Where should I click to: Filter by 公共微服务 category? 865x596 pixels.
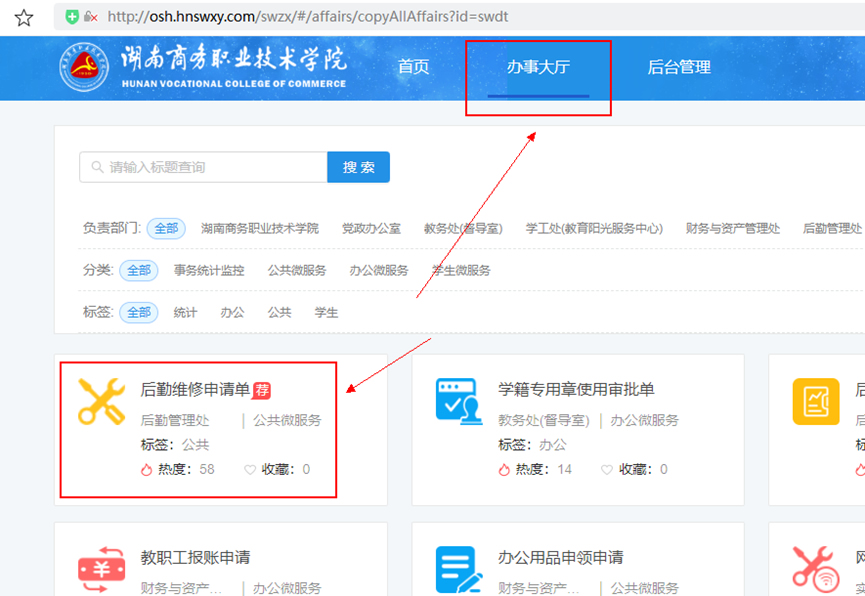click(297, 270)
